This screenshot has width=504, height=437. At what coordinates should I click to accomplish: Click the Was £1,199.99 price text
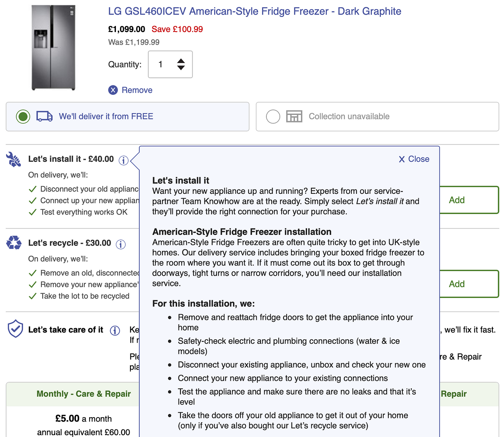134,42
